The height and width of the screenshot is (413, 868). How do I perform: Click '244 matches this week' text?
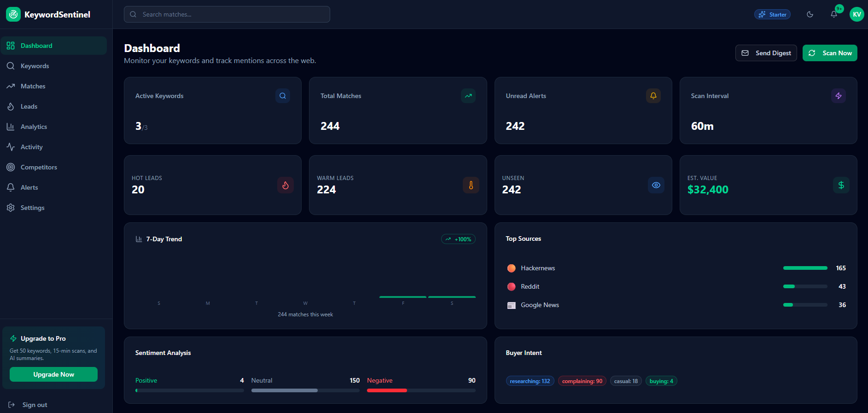pyautogui.click(x=305, y=314)
